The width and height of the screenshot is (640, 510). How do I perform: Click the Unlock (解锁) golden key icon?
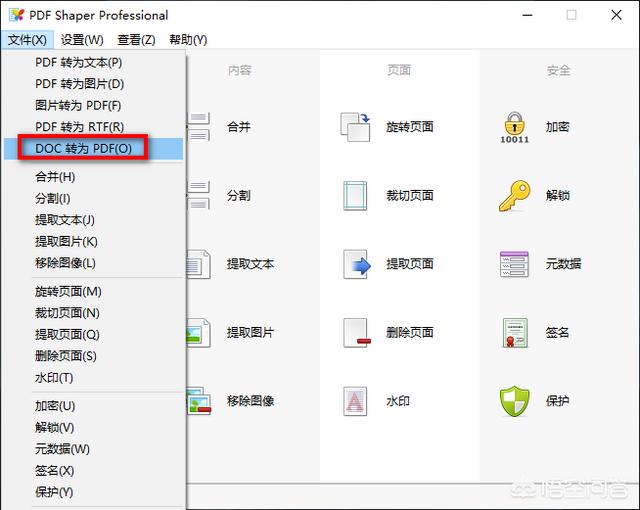point(514,196)
